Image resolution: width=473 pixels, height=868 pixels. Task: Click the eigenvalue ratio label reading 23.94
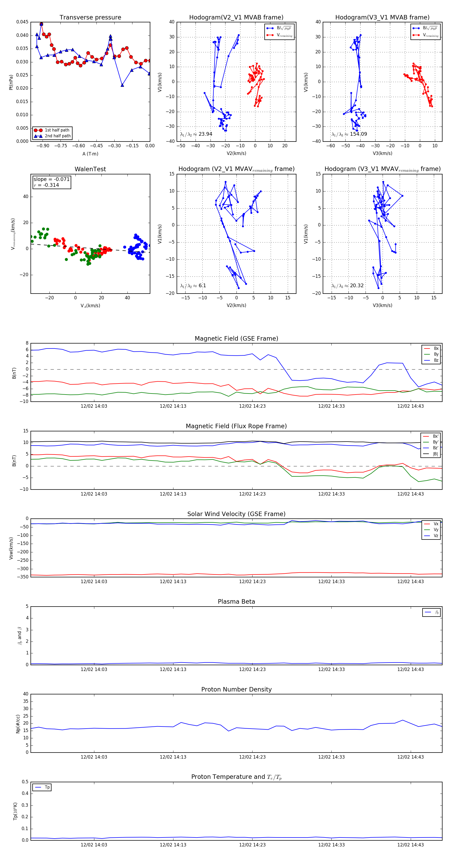pyautogui.click(x=196, y=134)
